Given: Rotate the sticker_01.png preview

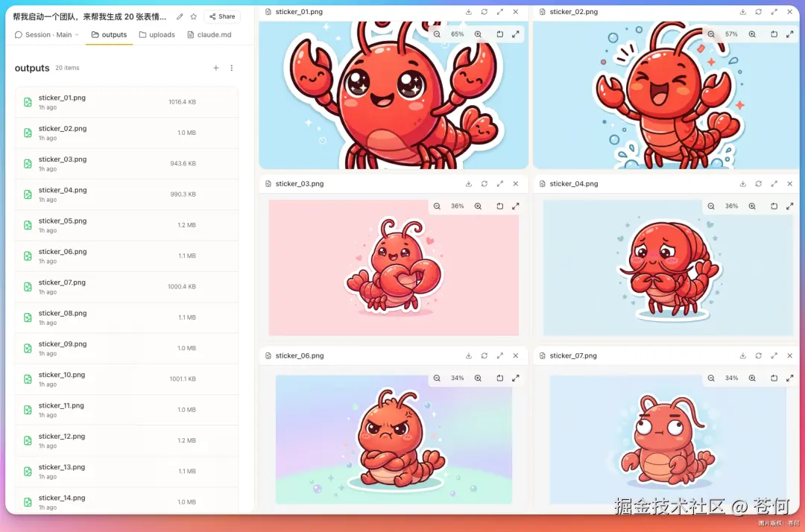Looking at the screenshot, I should (500, 34).
